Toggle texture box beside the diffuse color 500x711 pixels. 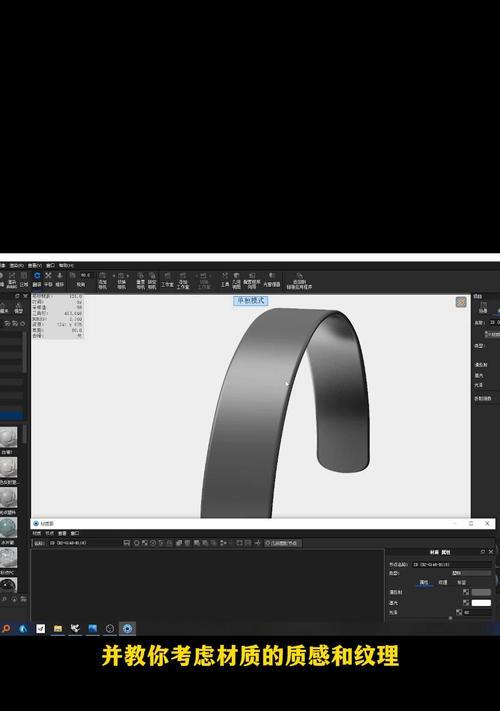pyautogui.click(x=466, y=592)
